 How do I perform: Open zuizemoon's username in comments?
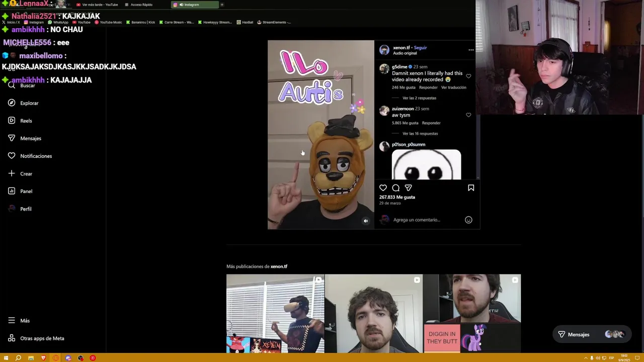tap(403, 109)
